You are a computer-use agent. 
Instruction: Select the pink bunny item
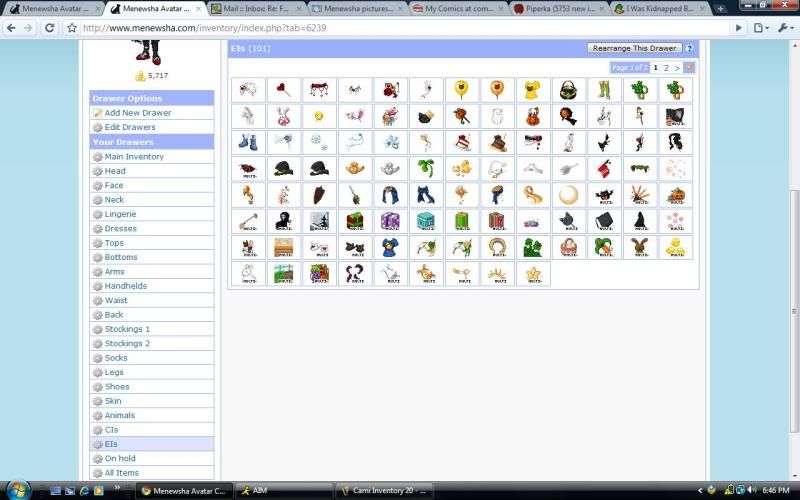pos(284,116)
